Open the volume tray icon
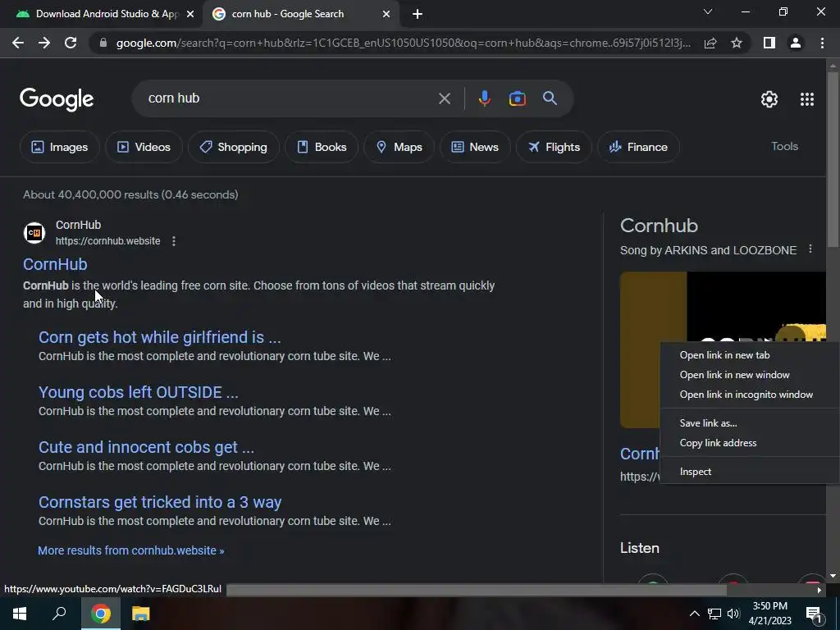The image size is (840, 630). [x=733, y=614]
